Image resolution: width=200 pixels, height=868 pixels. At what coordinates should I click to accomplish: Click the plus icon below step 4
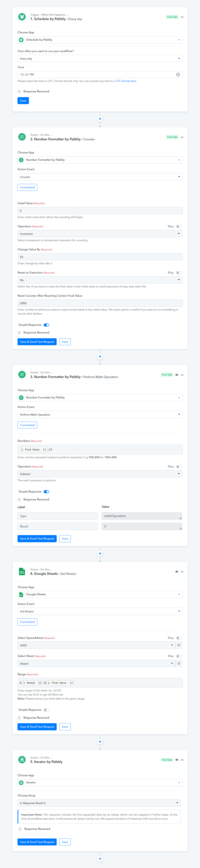tap(100, 742)
